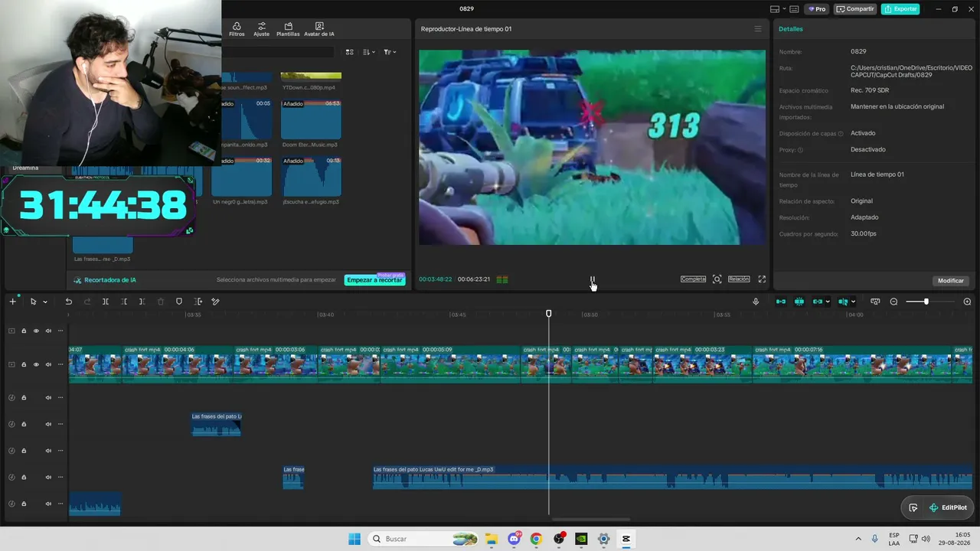Open the Windows Start menu
The height and width of the screenshot is (551, 980).
(354, 539)
